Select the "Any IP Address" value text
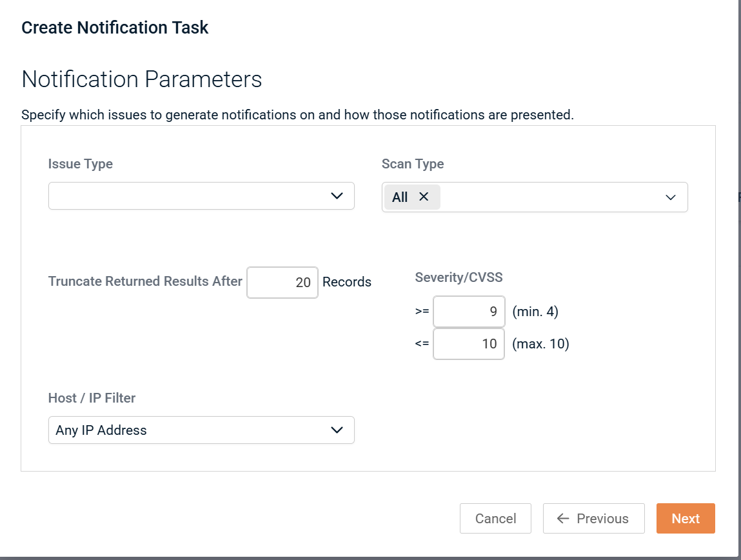Viewport: 741px width, 560px height. pyautogui.click(x=101, y=430)
